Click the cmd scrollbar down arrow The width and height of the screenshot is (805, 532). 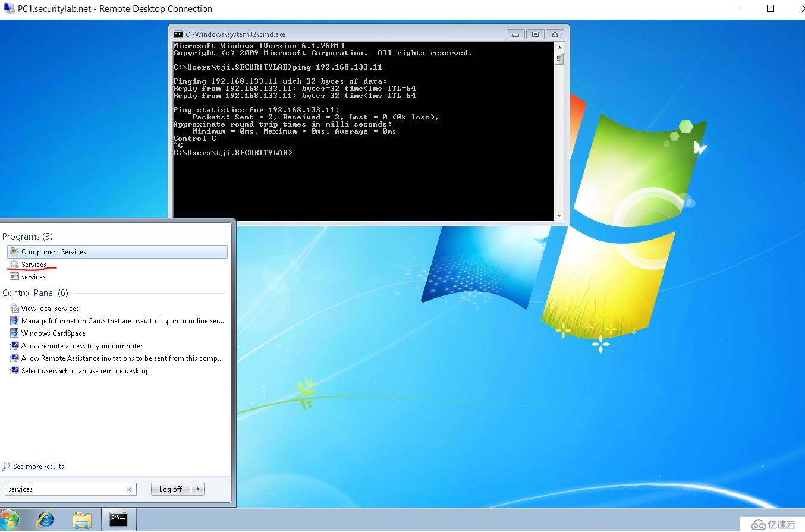point(559,216)
